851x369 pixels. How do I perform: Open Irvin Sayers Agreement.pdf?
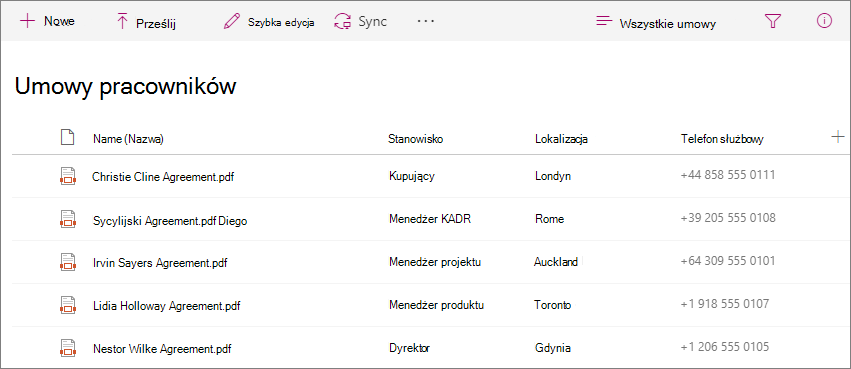pyautogui.click(x=160, y=264)
